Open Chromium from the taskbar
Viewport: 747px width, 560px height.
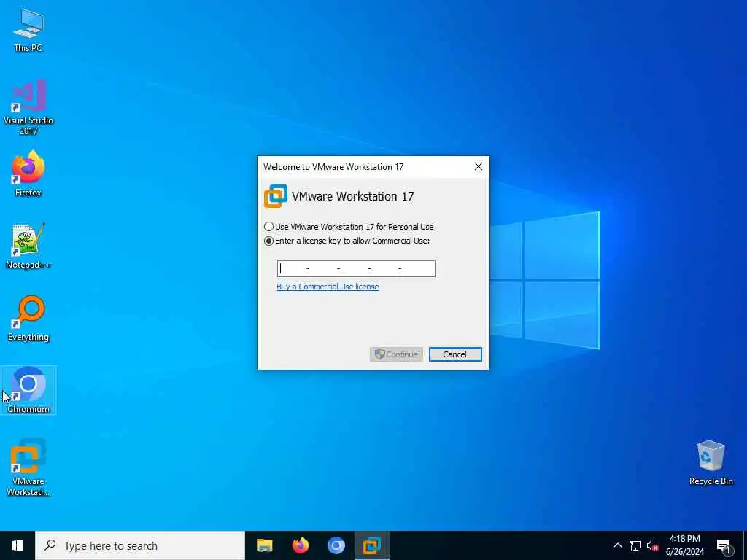click(x=336, y=545)
